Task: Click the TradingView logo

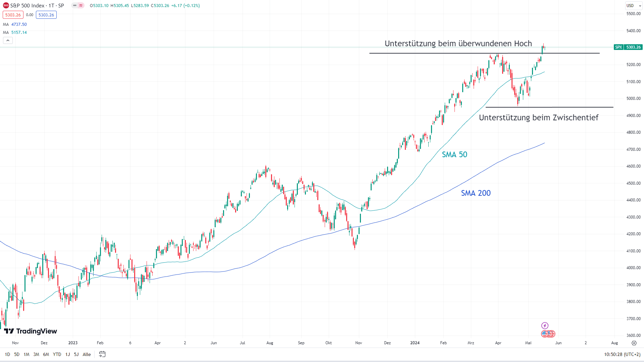Action: coord(31,331)
